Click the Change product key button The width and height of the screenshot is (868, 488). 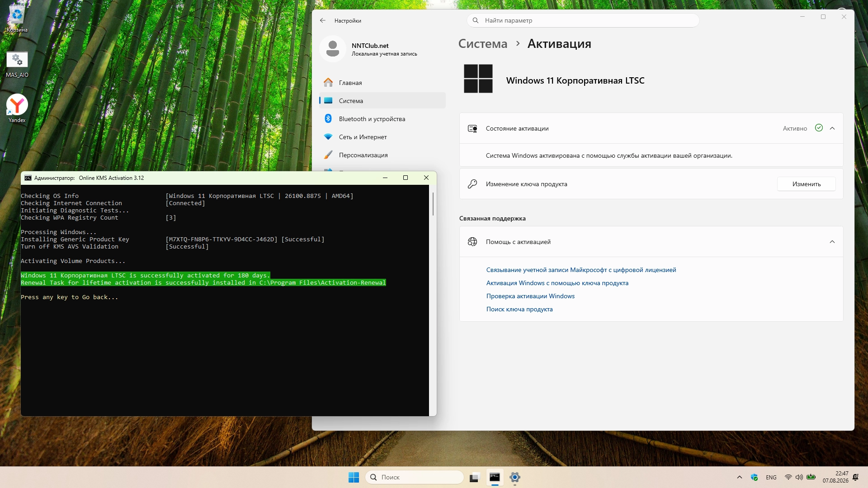coord(807,184)
